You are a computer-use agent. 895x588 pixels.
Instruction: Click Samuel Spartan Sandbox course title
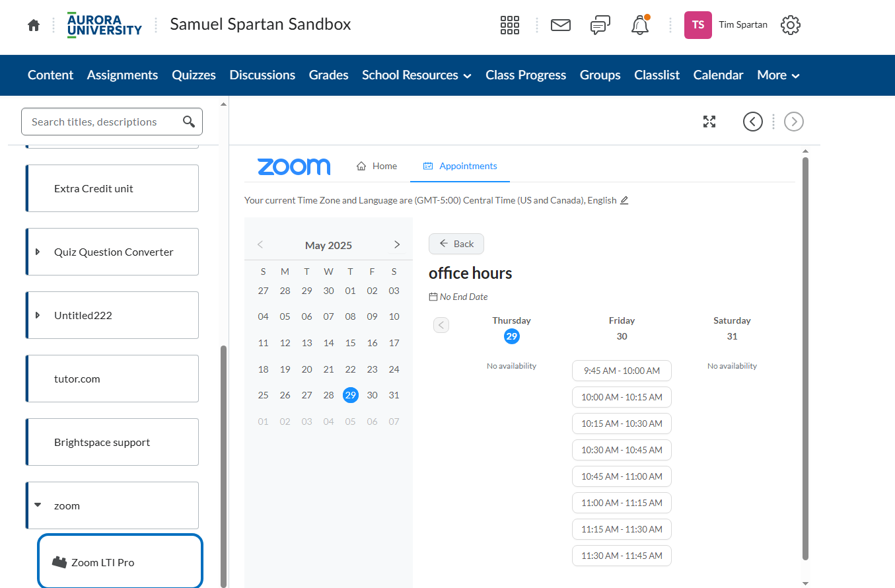[260, 24]
